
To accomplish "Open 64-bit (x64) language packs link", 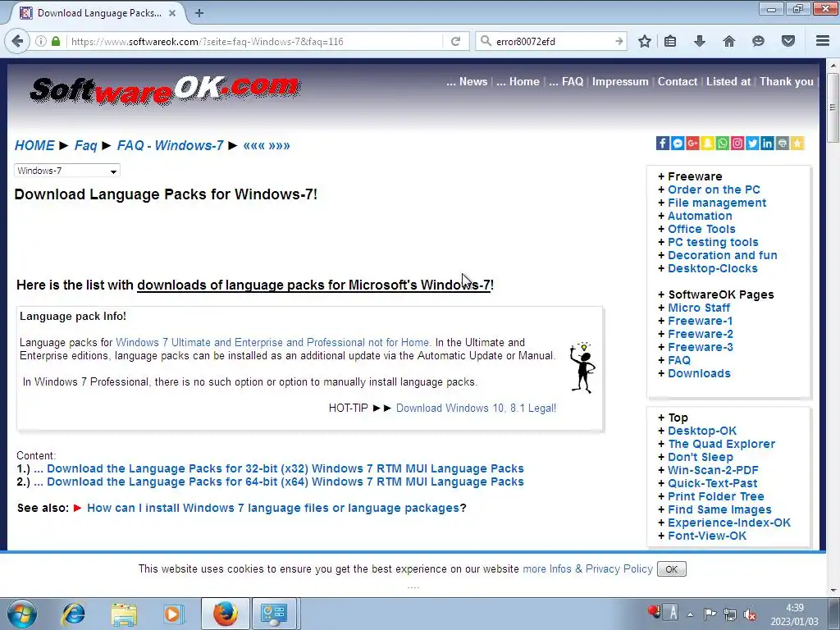I will coord(285,482).
